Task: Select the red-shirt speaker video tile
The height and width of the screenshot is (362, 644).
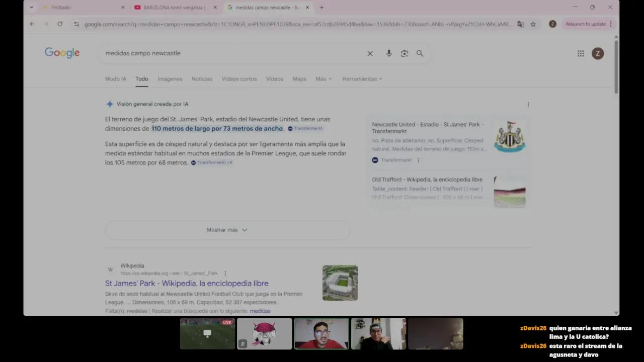Action: 321,333
